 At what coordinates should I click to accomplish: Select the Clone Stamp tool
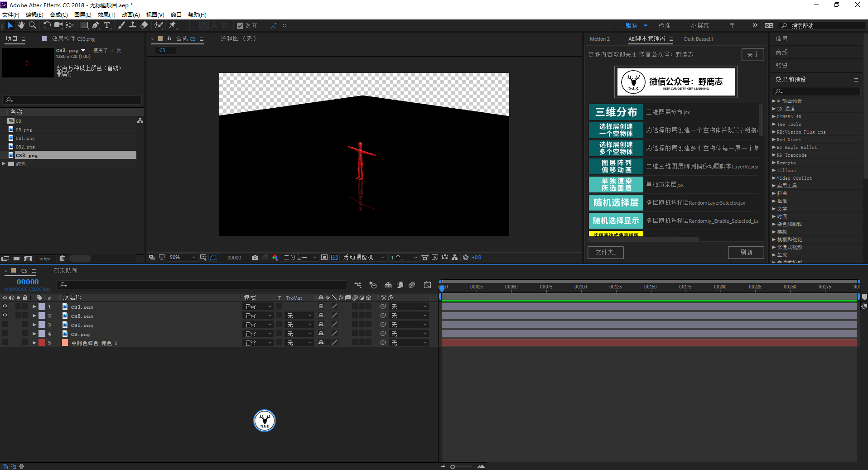[133, 25]
